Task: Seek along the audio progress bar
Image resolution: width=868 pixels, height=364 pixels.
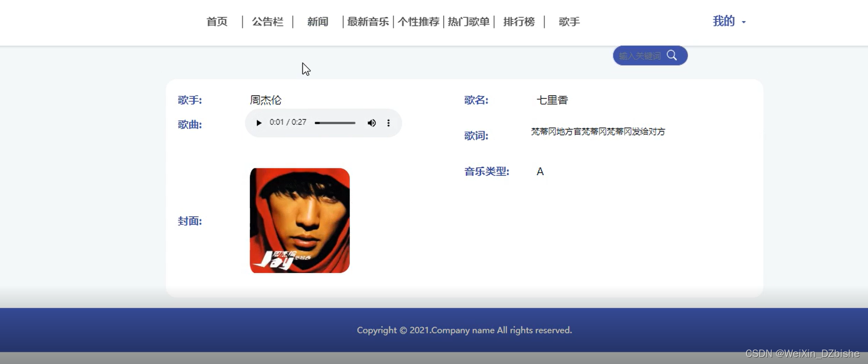Action: 335,123
